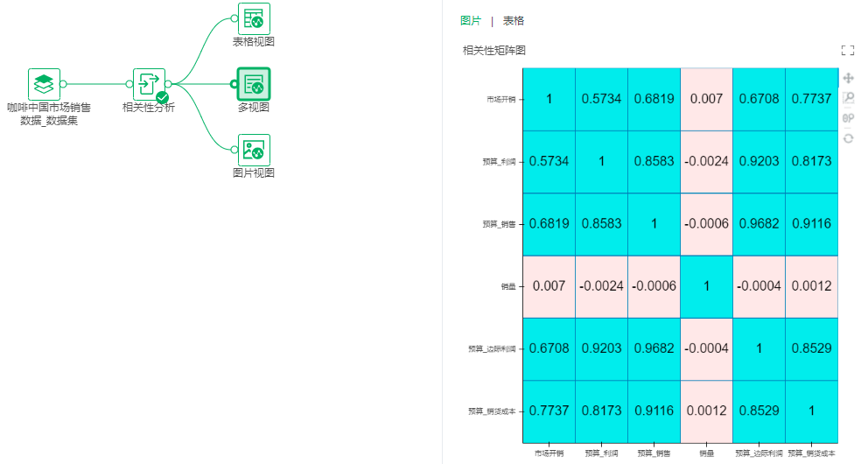Select the 咖啡中国市场销售数据 dataset node
Image resolution: width=868 pixels, height=464 pixels.
point(44,85)
